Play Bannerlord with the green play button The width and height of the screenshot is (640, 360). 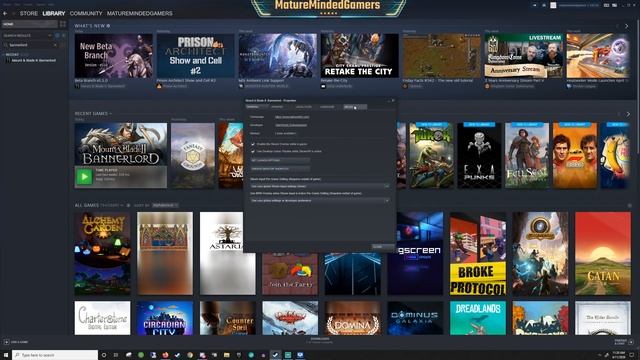coord(84,177)
